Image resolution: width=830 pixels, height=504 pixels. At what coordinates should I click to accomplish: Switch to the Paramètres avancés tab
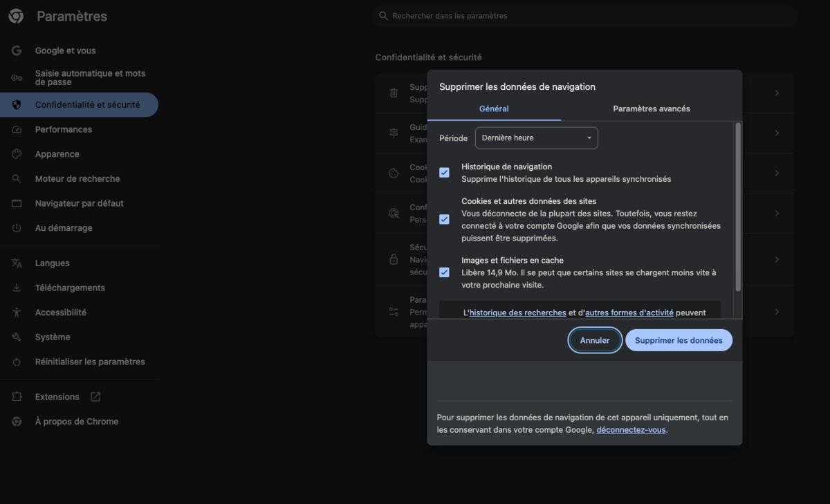click(651, 109)
